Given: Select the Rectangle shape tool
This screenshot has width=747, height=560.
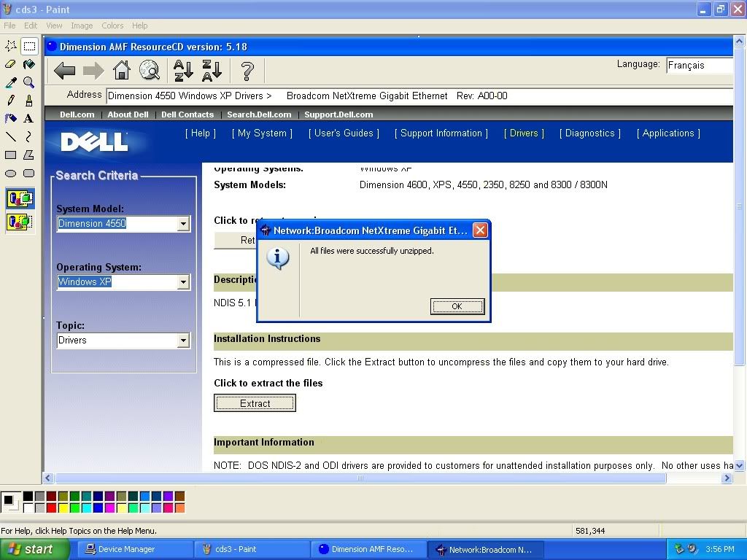Looking at the screenshot, I should tap(10, 155).
